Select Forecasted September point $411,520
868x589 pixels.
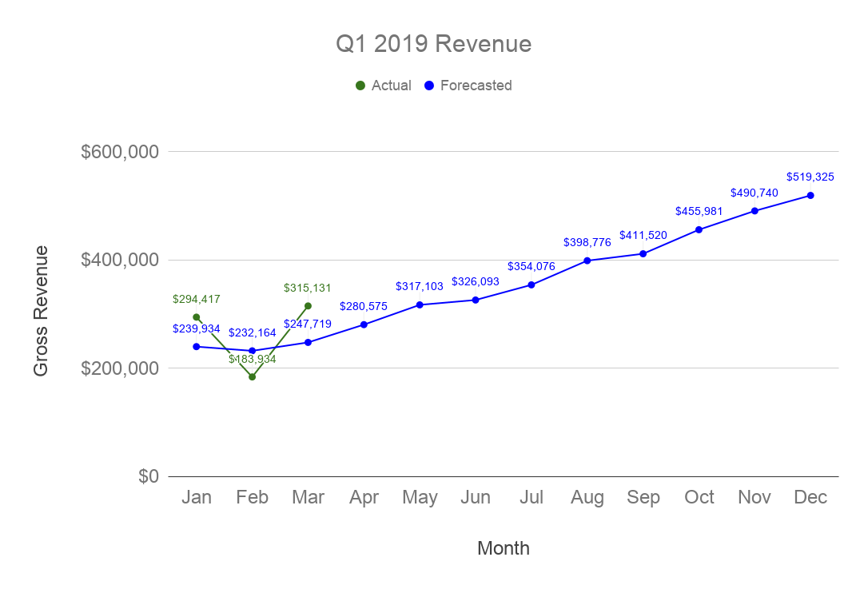643,254
